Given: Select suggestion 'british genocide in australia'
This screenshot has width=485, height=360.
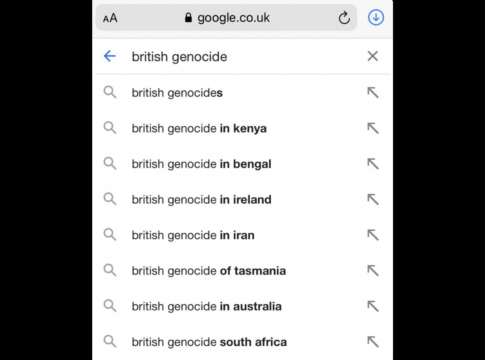Looking at the screenshot, I should [x=242, y=306].
